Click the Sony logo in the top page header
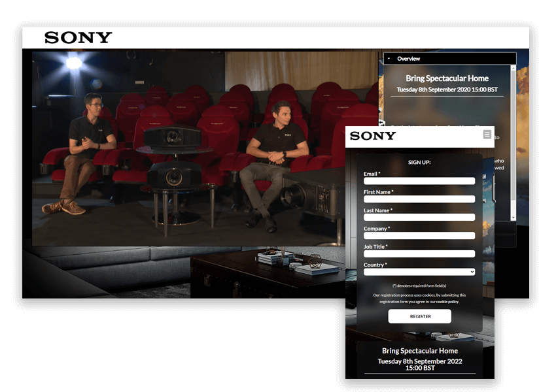Image resolution: width=556 pixels, height=392 pixels. [78, 38]
